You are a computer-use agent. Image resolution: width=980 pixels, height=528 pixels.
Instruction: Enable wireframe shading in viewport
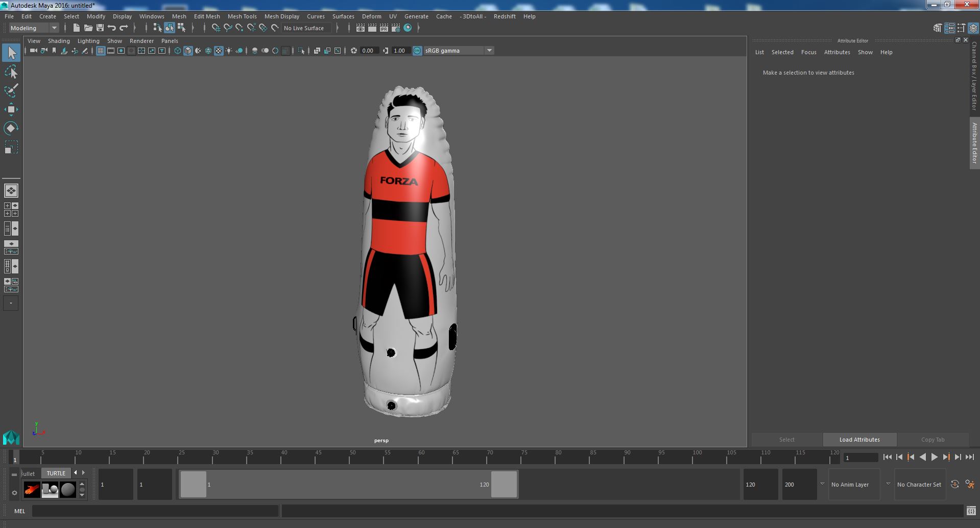(178, 51)
